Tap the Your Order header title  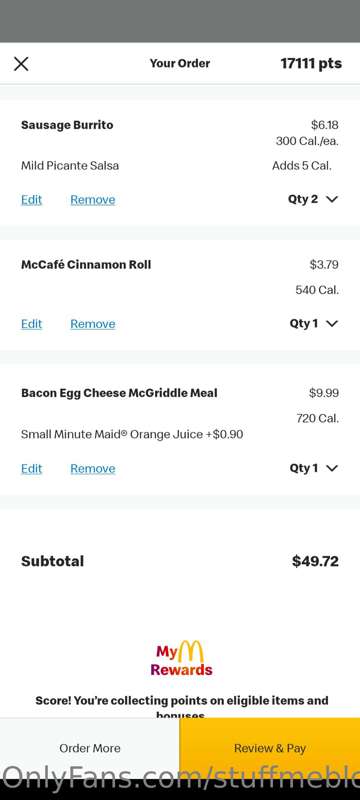180,63
